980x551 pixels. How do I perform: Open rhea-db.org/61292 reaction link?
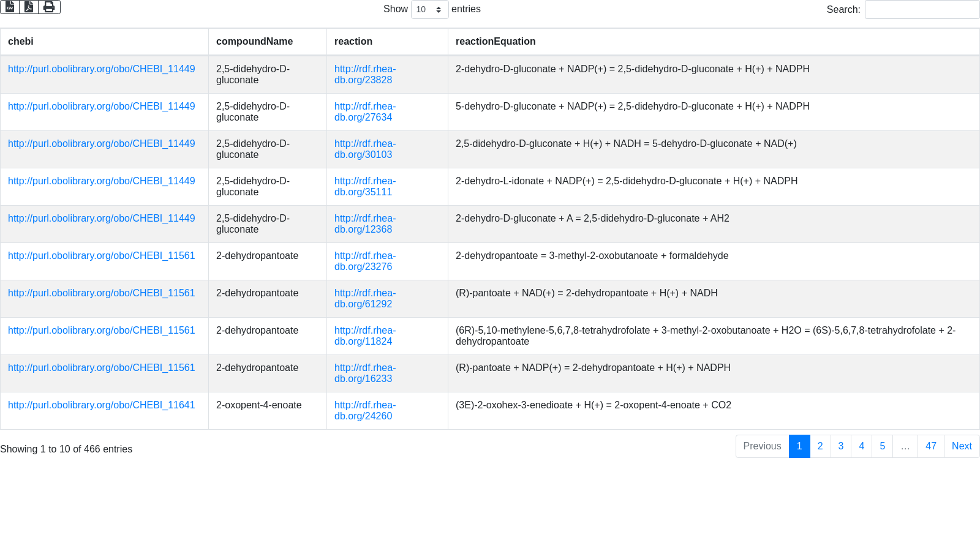click(364, 299)
